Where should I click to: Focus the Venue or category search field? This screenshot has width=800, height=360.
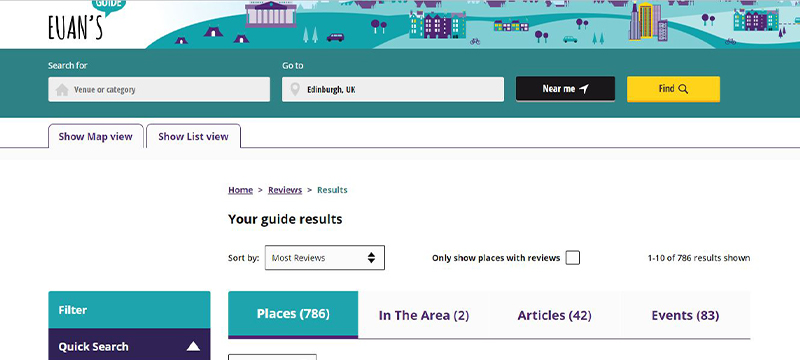pos(159,89)
